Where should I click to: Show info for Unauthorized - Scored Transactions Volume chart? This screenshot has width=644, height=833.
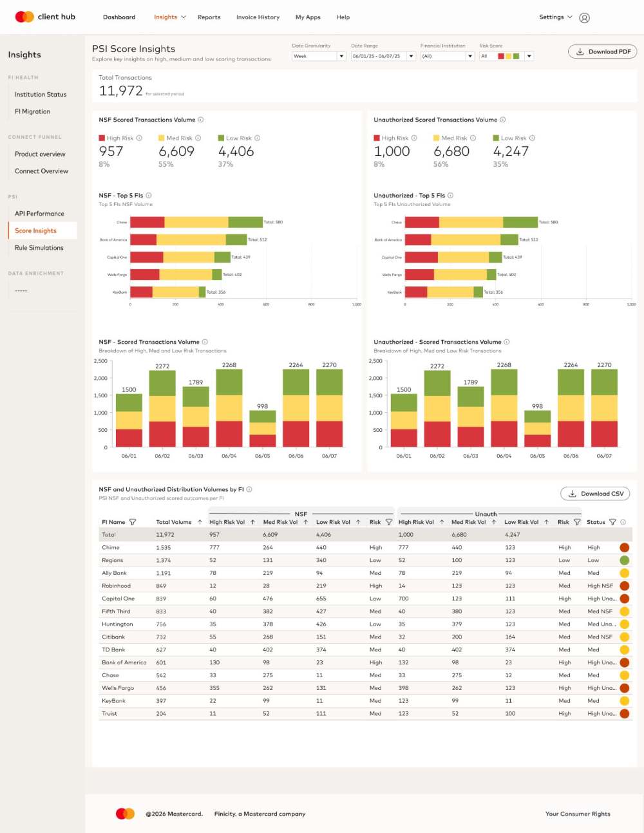click(x=507, y=342)
